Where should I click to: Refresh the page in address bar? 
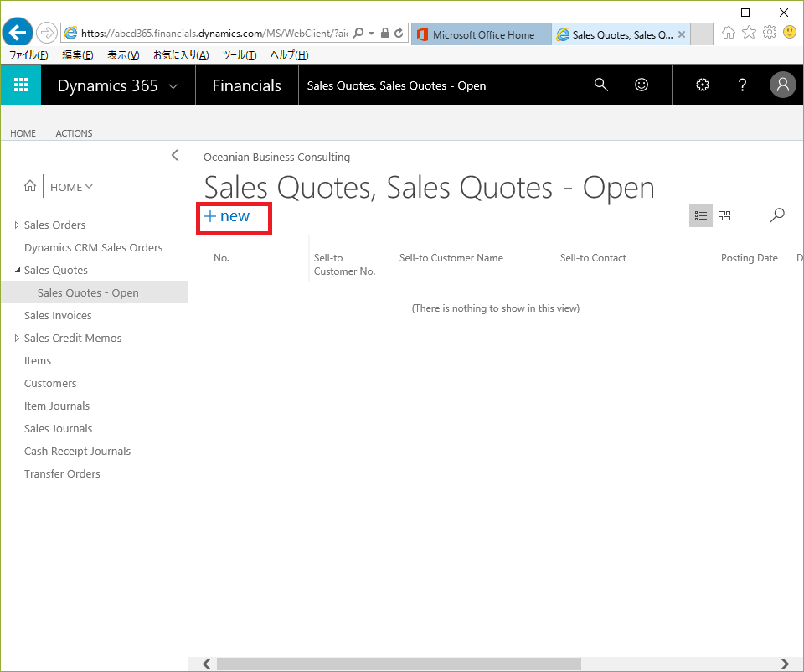399,33
